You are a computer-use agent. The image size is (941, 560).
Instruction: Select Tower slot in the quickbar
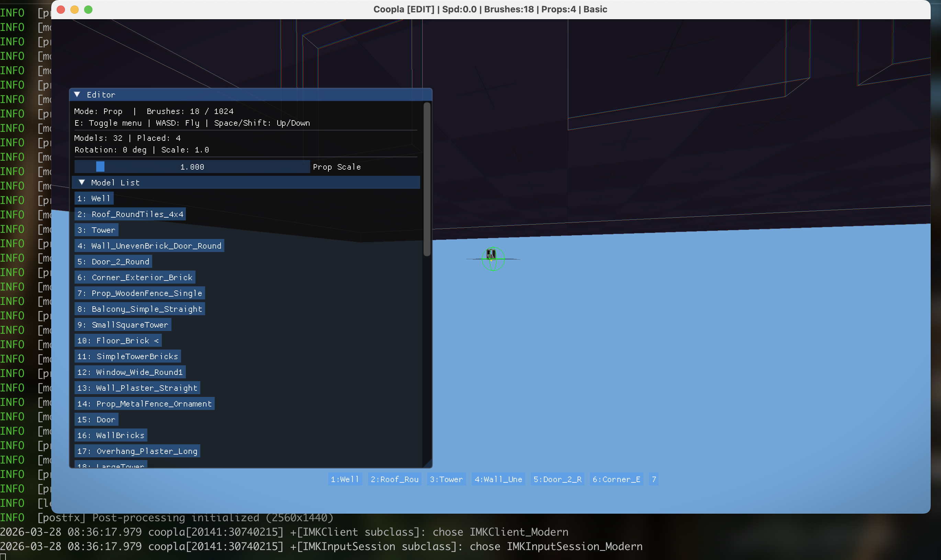(446, 479)
